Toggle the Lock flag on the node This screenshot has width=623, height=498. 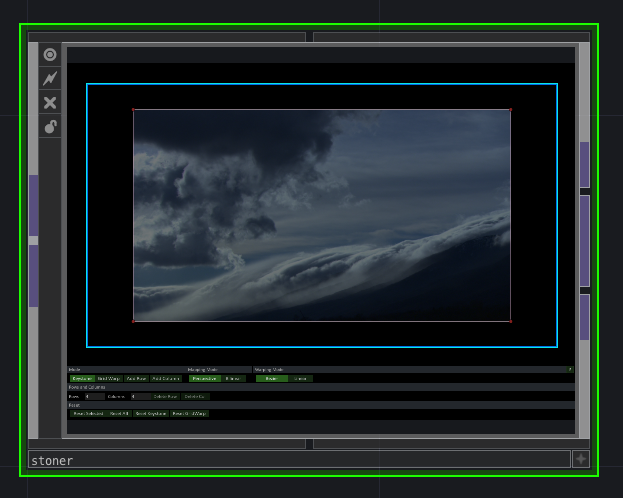point(50,126)
